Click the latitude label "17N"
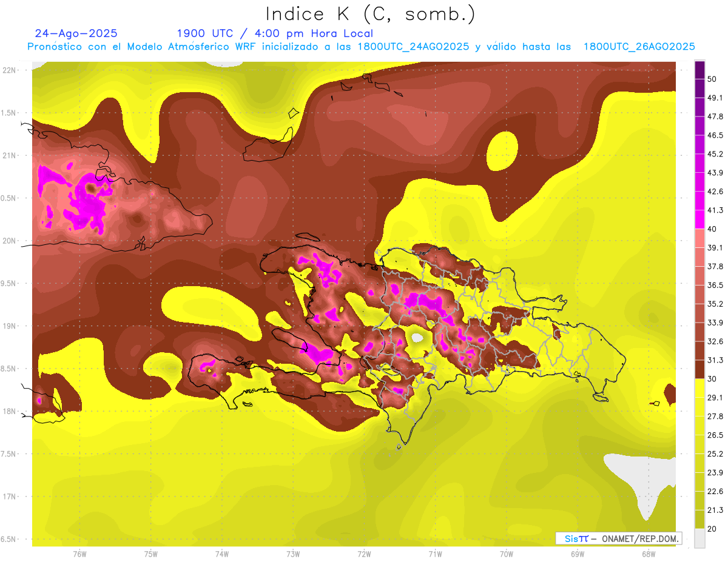 [9, 497]
